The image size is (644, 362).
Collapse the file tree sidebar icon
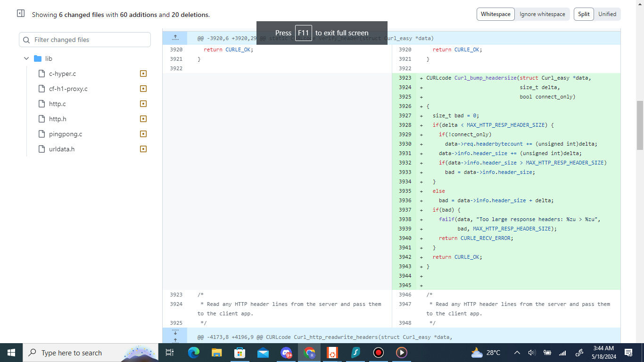point(21,14)
